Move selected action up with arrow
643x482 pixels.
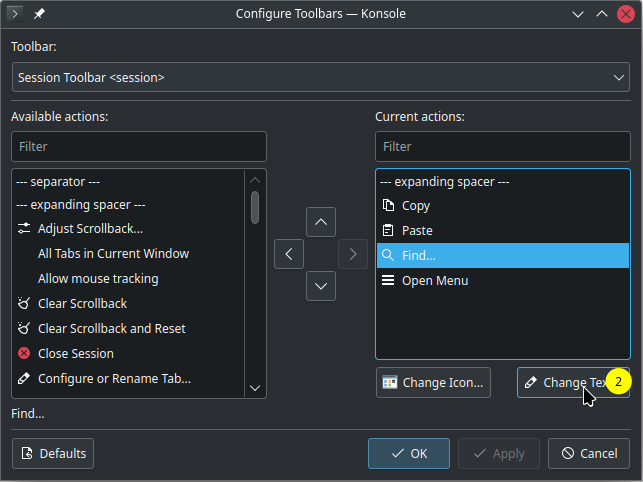pos(321,222)
